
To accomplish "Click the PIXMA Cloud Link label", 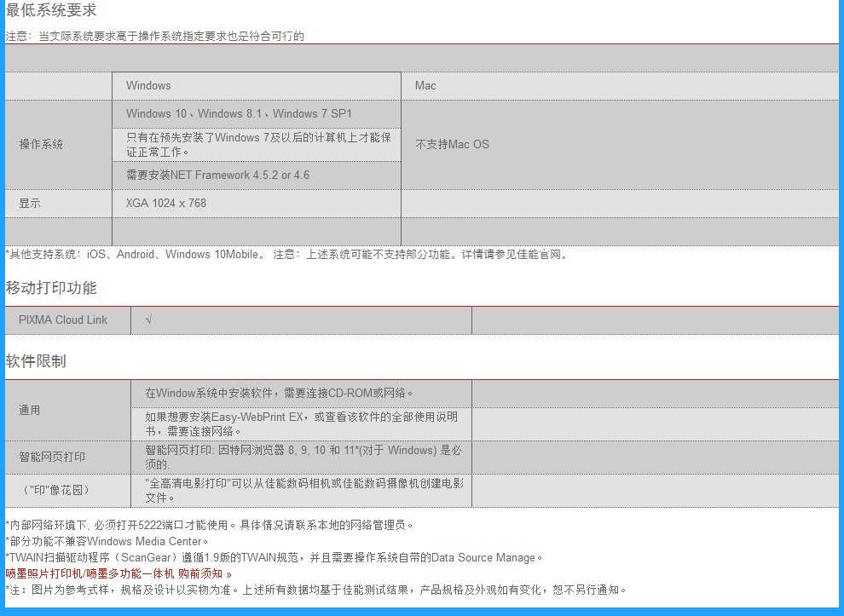I will click(63, 320).
